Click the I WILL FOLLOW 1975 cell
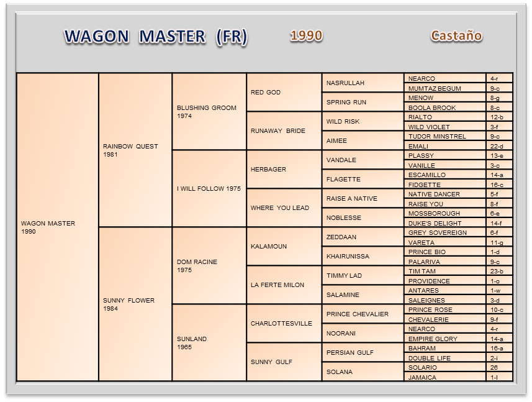Viewport: 532px width, 402px height. [209, 188]
